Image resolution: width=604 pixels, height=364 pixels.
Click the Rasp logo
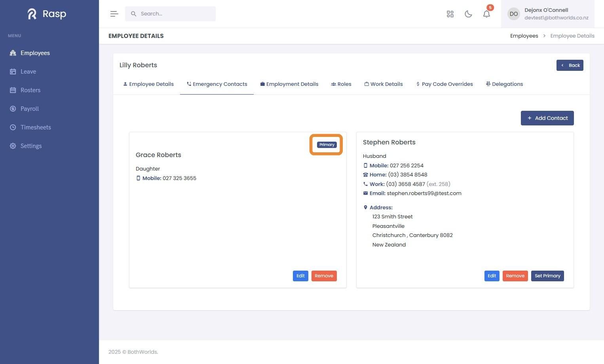pos(47,14)
